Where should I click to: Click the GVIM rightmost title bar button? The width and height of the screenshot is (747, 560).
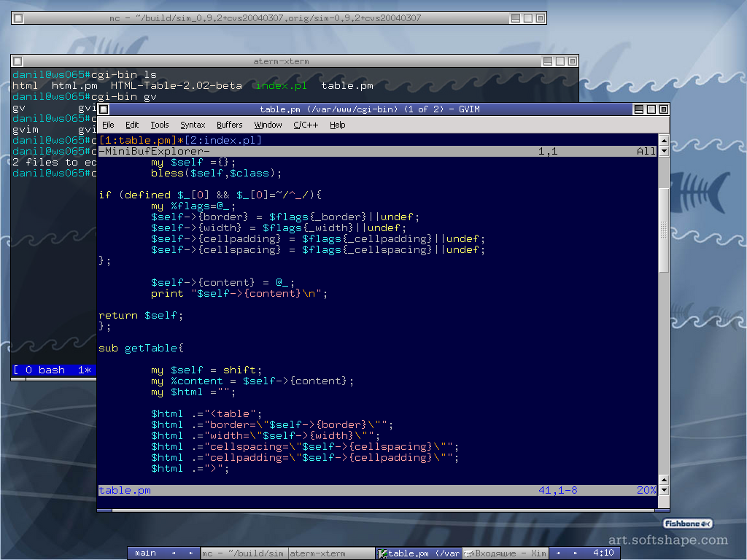click(663, 109)
